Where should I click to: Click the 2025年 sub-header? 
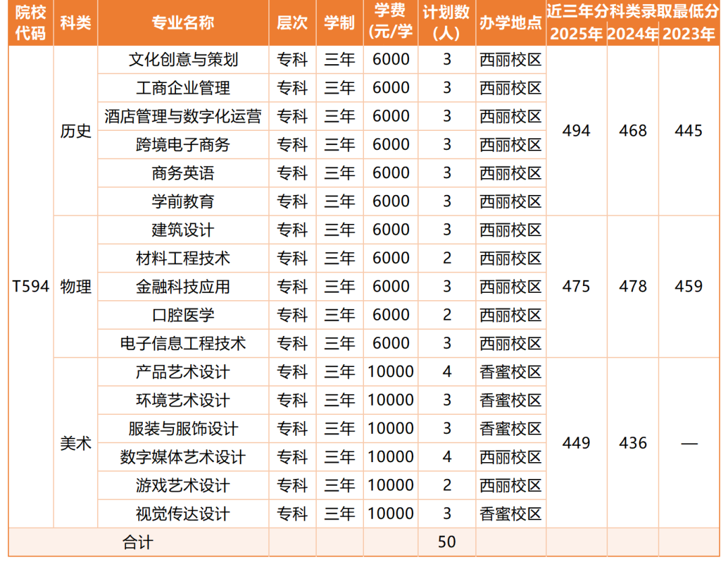[x=576, y=34]
